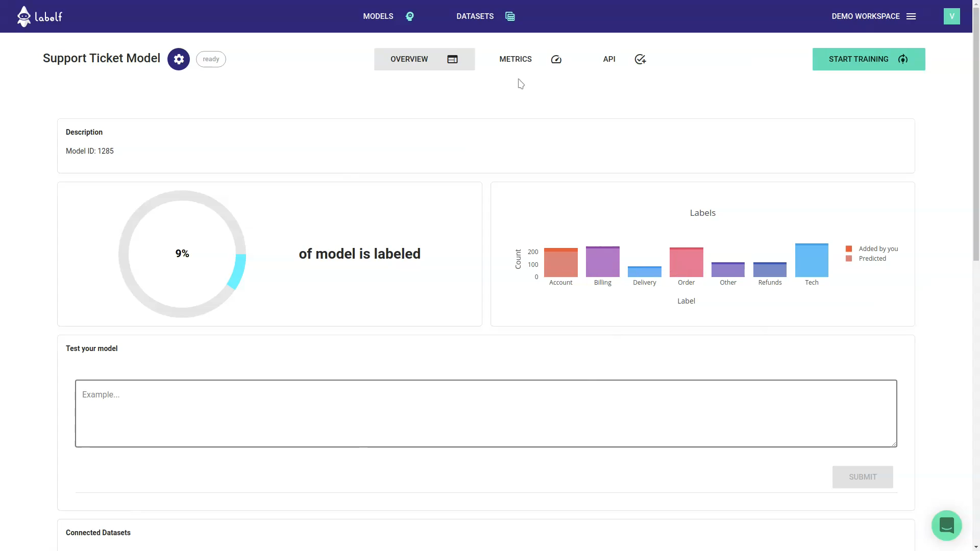
Task: Click the Datasets table icon
Action: click(x=510, y=16)
